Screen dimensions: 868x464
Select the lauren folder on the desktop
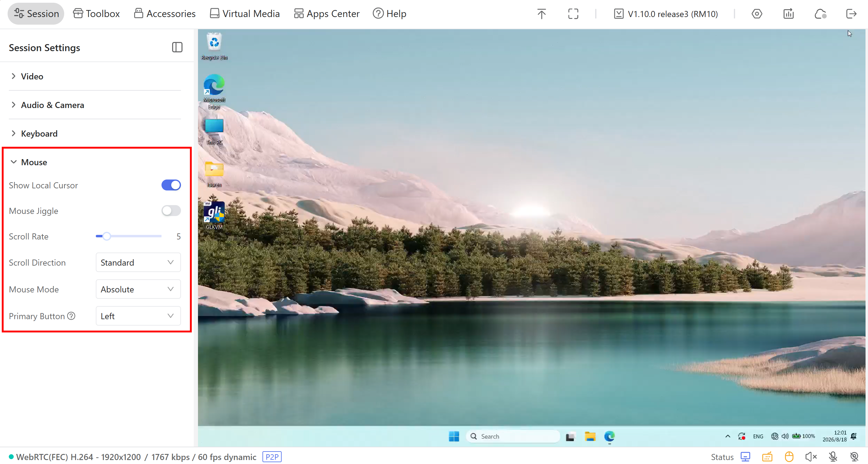coord(214,174)
